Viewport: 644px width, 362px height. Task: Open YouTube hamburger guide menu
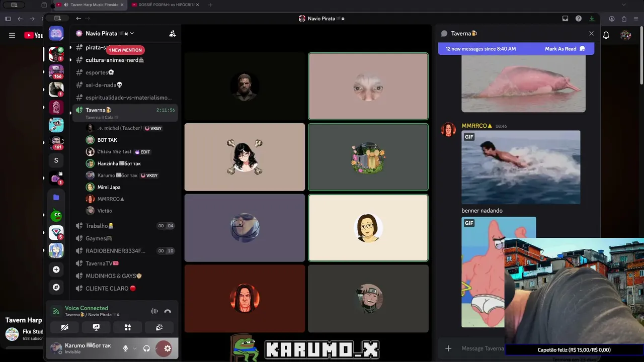12,35
